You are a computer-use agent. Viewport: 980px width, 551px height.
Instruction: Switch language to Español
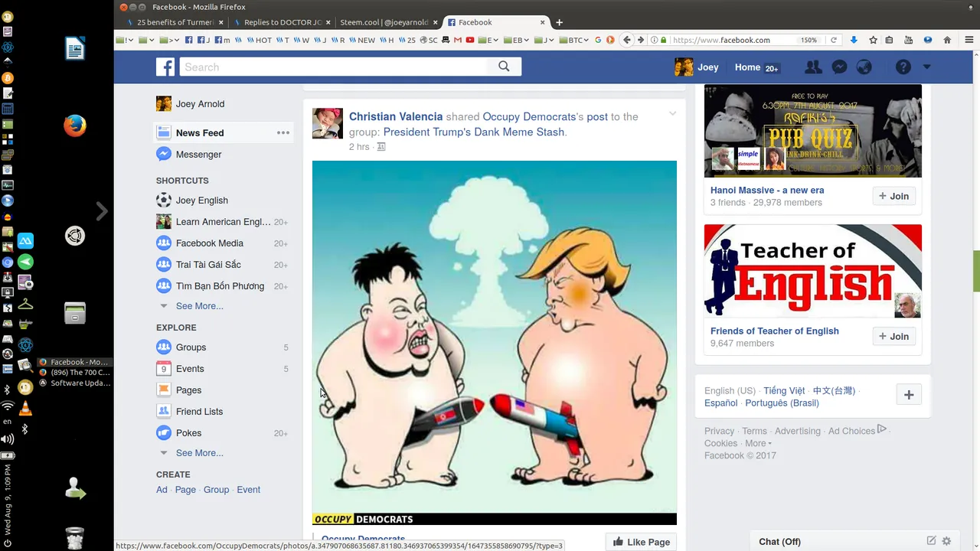(x=721, y=403)
